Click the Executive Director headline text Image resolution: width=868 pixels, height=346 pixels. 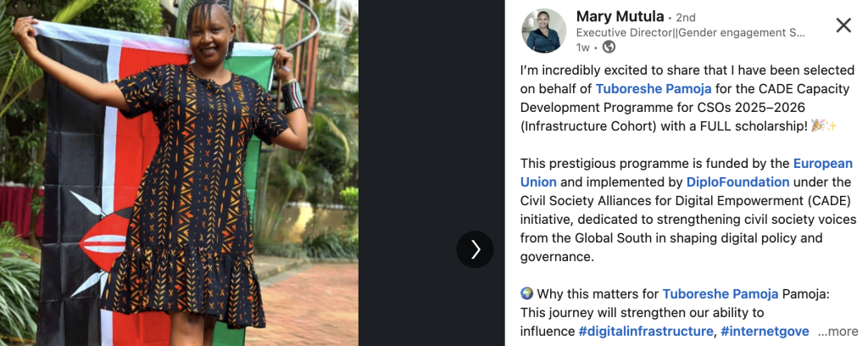[690, 32]
